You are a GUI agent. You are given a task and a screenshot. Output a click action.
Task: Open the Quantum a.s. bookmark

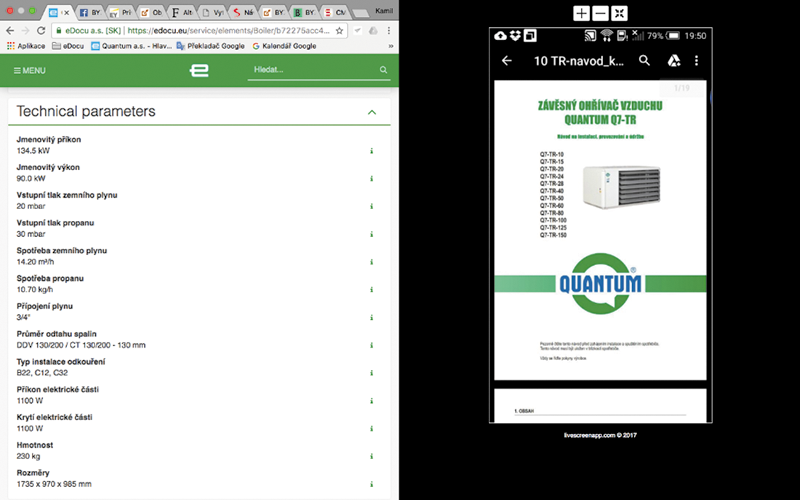(132, 46)
